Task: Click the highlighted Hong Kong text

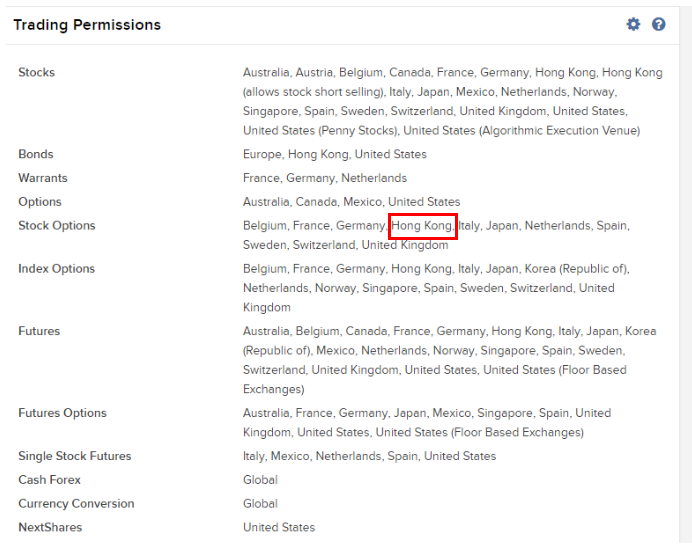Action: pos(422,226)
